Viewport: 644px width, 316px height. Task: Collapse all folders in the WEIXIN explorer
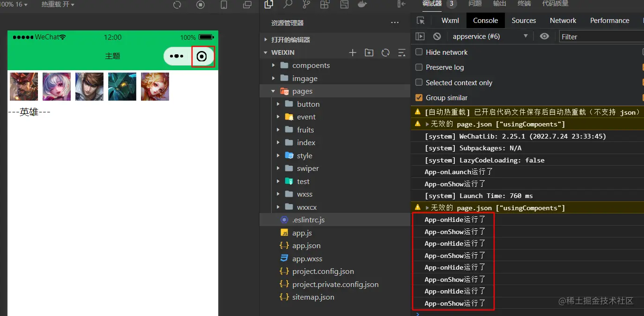click(401, 52)
